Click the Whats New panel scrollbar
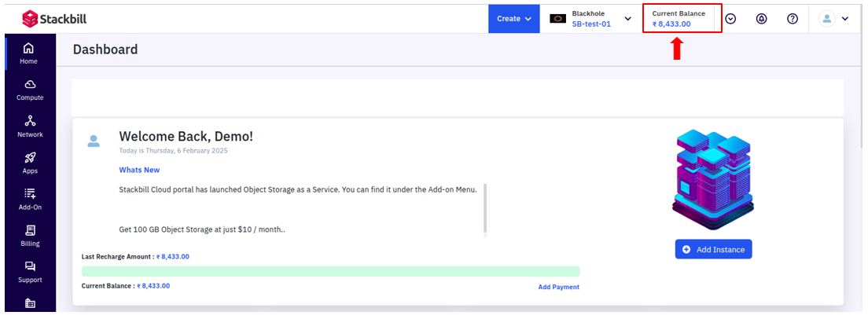 click(x=485, y=210)
